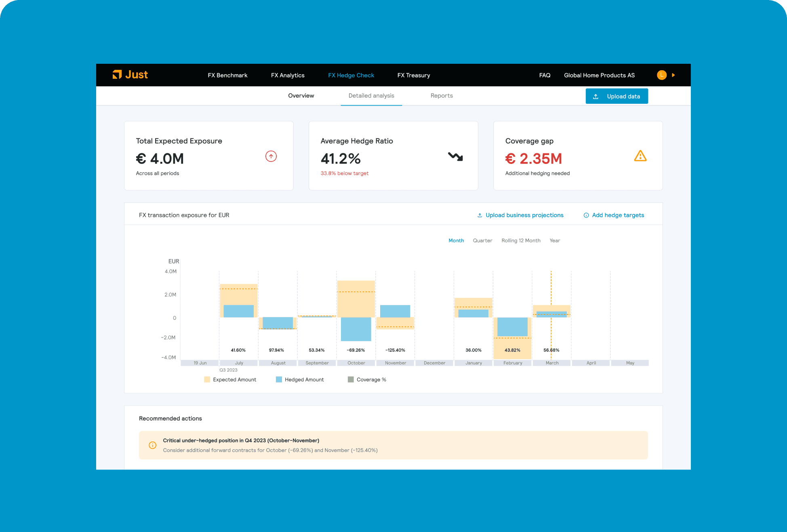Screen dimensions: 787x532
Task: Click Add hedge targets link
Action: [x=618, y=215]
